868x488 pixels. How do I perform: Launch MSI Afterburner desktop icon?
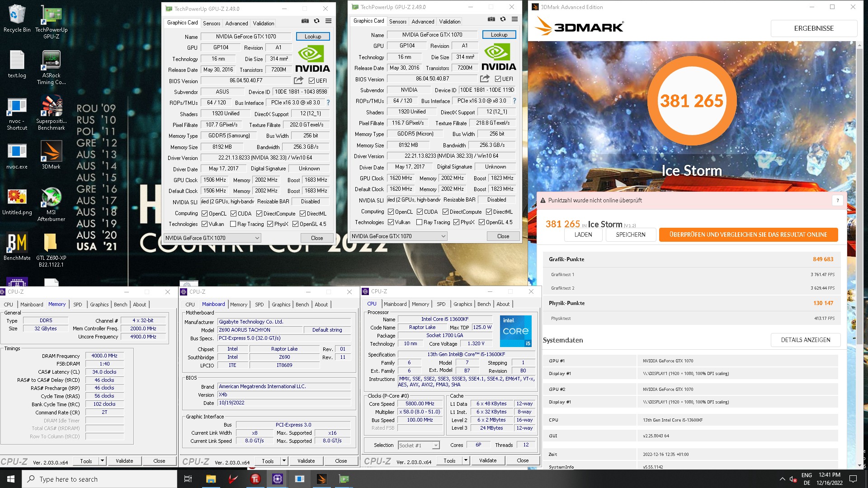click(x=51, y=205)
